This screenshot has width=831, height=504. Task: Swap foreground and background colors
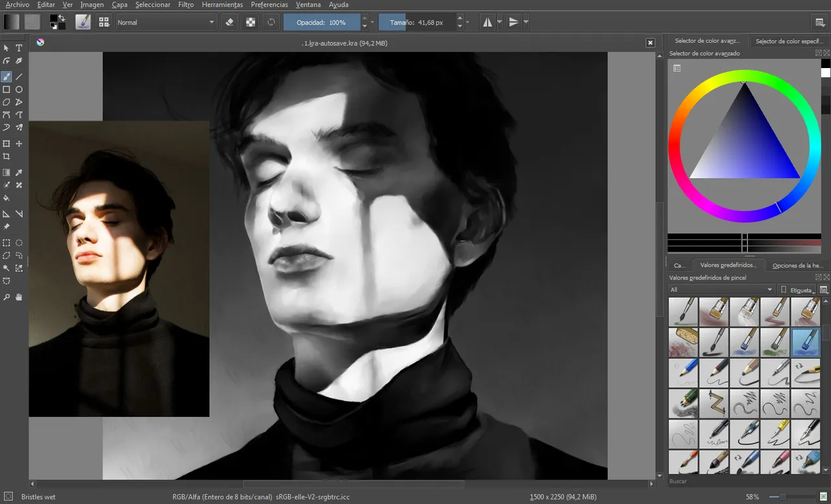pos(62,18)
